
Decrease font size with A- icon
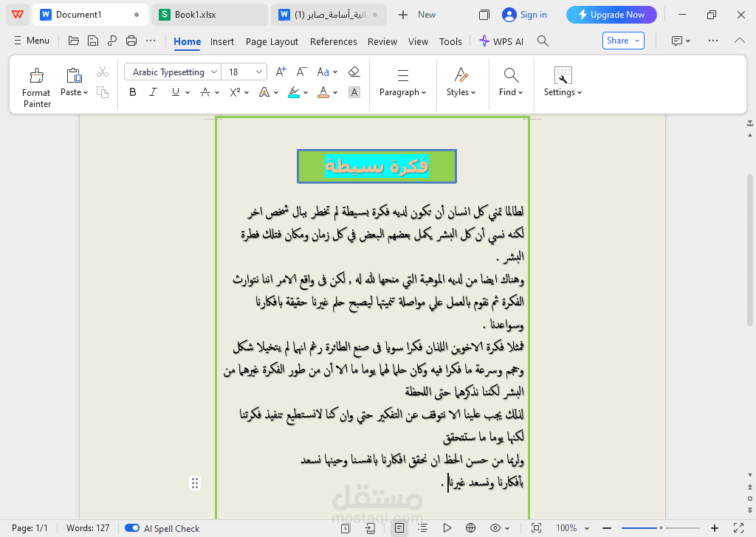301,72
